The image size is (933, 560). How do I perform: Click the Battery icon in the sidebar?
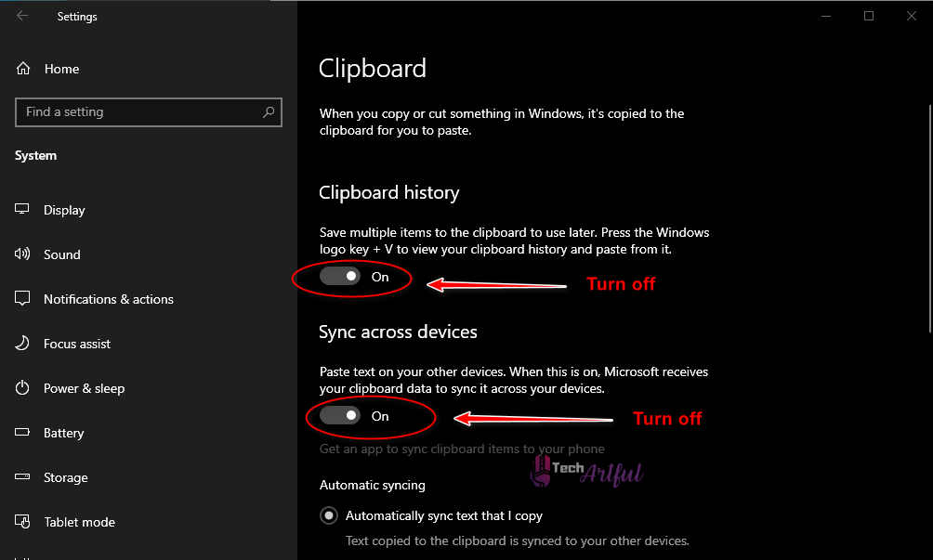coord(21,432)
